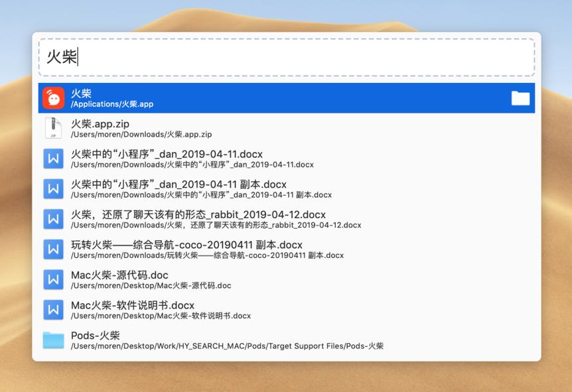The height and width of the screenshot is (392, 572).
Task: Reveal 火柴.app in Finder via folder icon
Action: point(520,98)
